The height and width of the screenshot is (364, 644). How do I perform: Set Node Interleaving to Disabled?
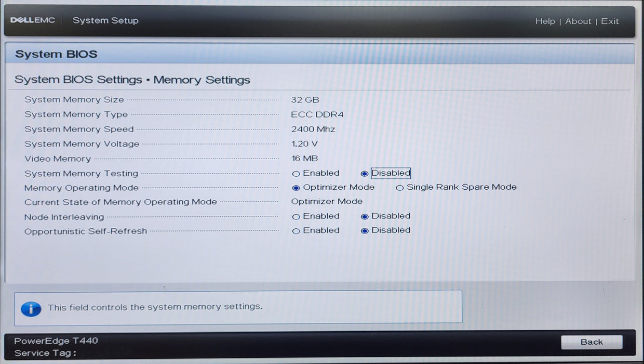coord(365,217)
